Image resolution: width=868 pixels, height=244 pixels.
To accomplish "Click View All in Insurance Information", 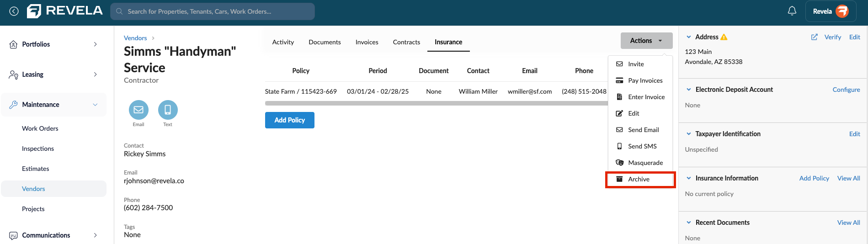I will point(849,178).
